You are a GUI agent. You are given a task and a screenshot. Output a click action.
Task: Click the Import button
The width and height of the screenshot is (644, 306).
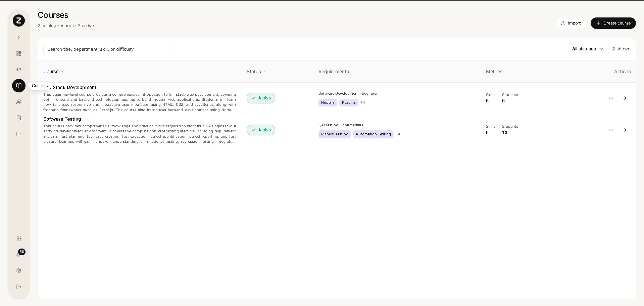tap(571, 23)
